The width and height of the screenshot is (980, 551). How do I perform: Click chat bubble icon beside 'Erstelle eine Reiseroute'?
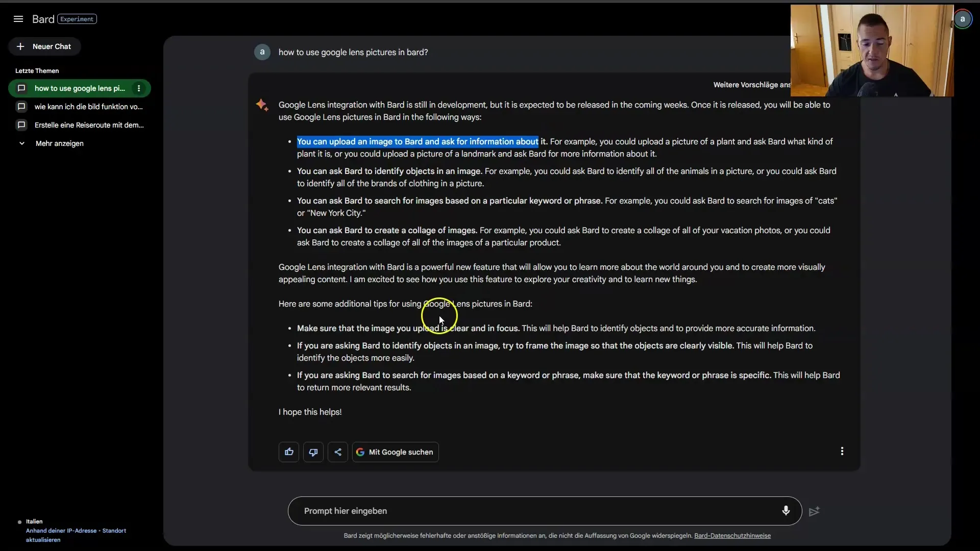point(21,125)
